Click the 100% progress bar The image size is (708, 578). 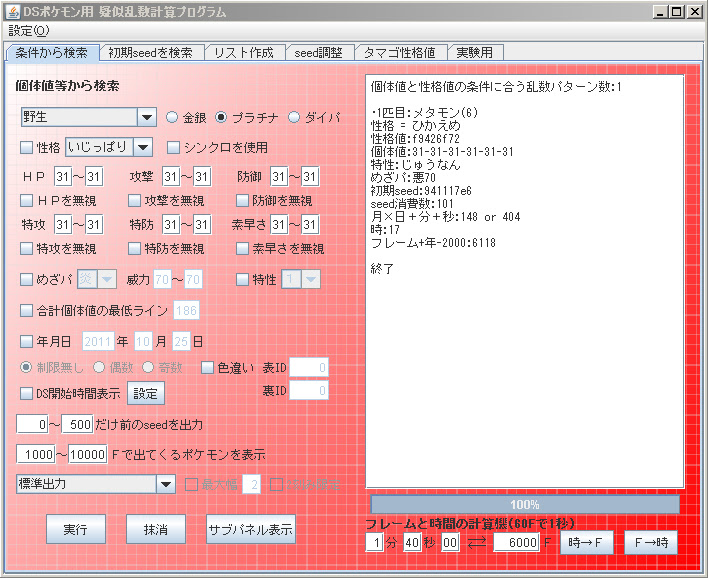point(525,504)
